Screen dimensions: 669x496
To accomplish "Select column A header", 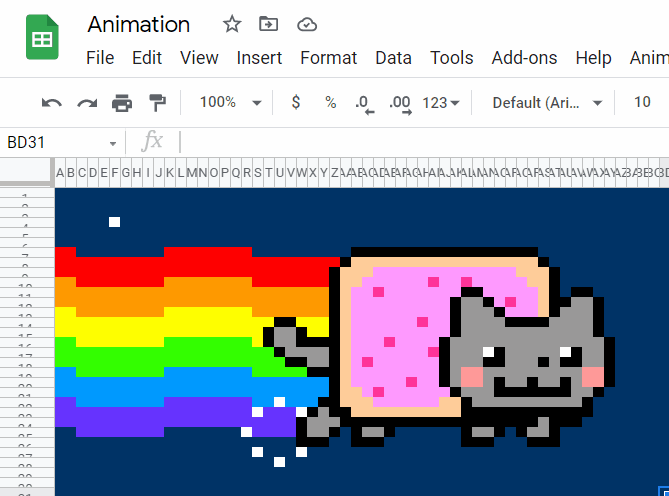I will click(x=60, y=173).
